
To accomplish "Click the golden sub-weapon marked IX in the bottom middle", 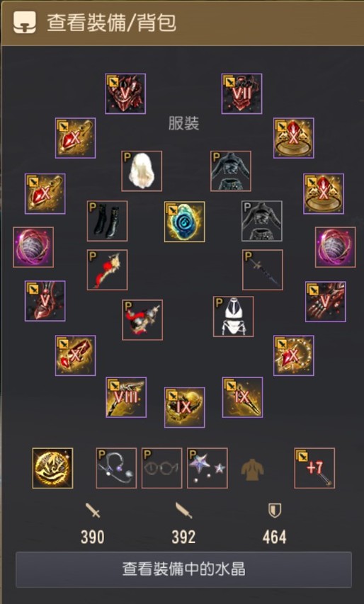I will click(x=185, y=408).
